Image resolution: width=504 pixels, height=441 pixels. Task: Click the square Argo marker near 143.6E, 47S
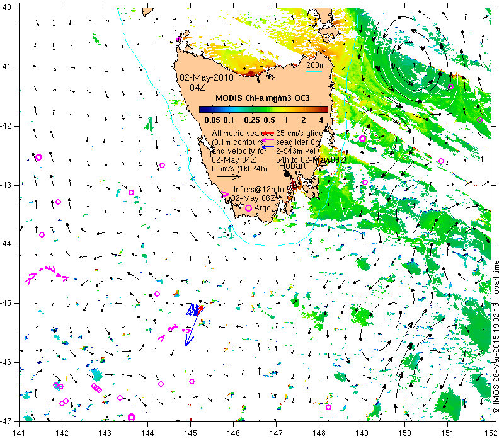coord(131,418)
